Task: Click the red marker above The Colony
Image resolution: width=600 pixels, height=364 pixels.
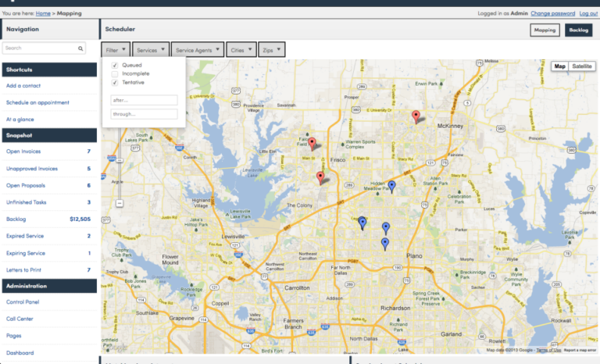Action: click(320, 178)
